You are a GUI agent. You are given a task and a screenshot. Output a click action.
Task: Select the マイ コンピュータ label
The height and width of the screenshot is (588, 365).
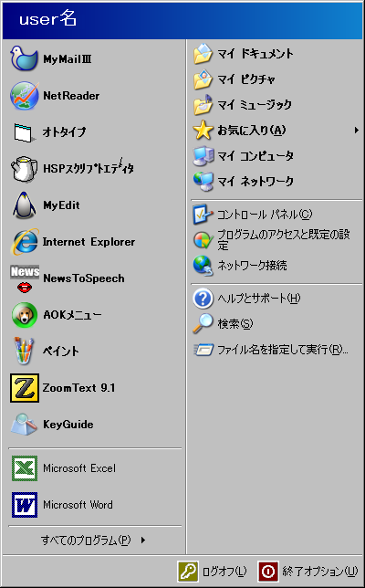(x=255, y=155)
